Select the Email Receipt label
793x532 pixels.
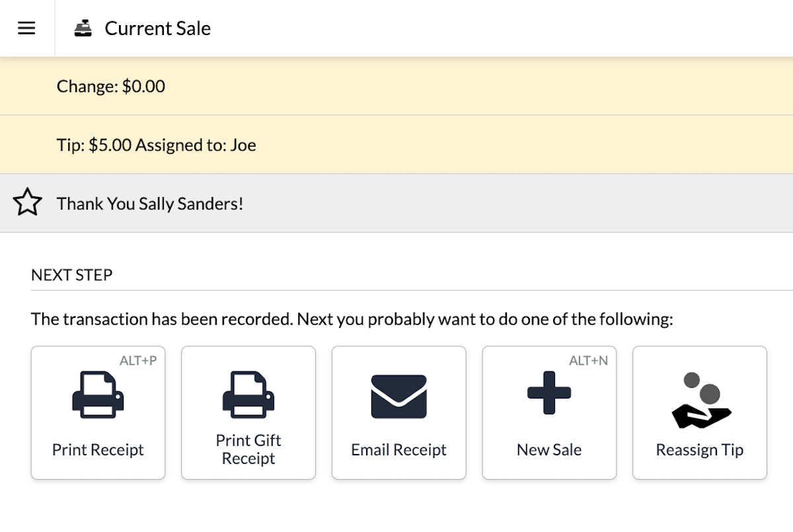point(399,450)
